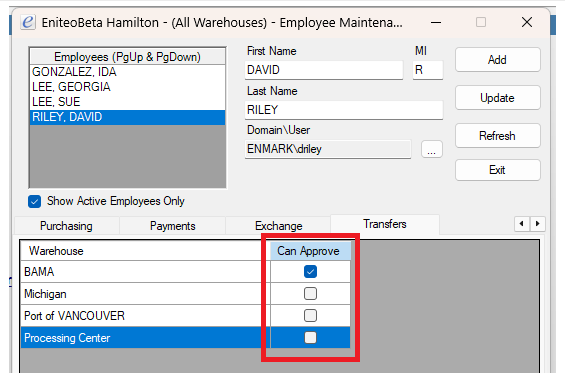565x388 pixels.
Task: Select the Transfers tab
Action: (x=384, y=224)
